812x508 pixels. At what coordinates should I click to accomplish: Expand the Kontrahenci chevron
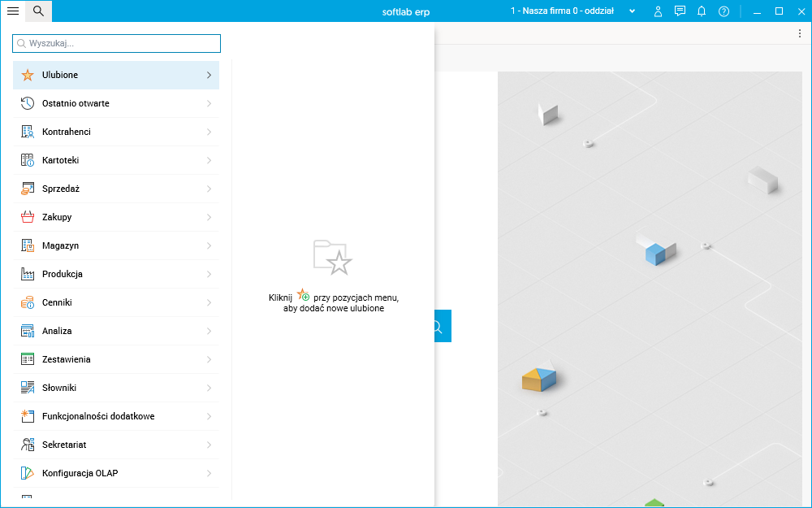(x=209, y=132)
